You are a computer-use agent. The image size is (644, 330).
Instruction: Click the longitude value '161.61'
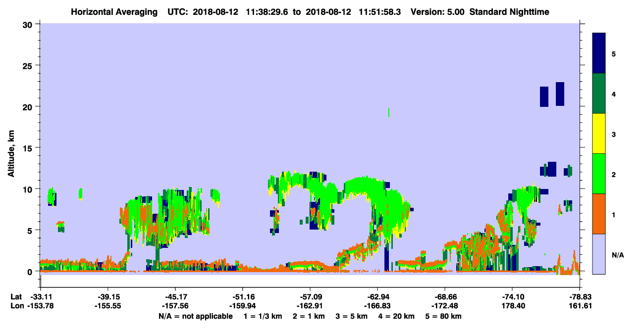pos(580,306)
